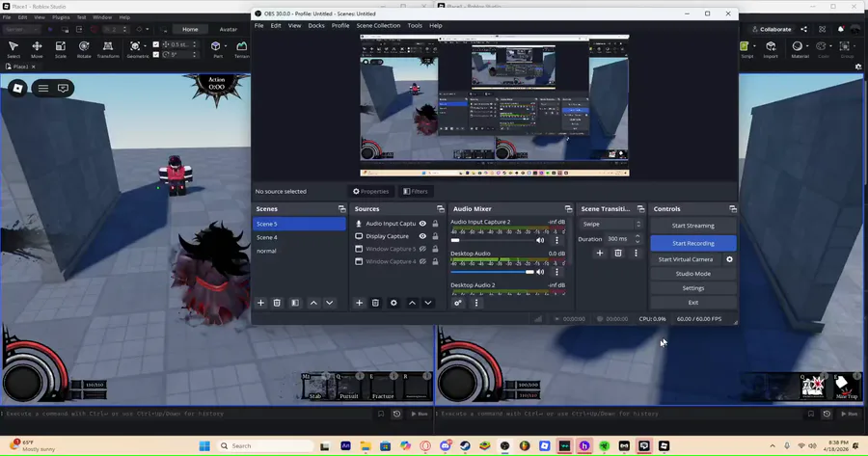Open the in-game chat icon in left viewport
This screenshot has width=868, height=456.
click(63, 88)
